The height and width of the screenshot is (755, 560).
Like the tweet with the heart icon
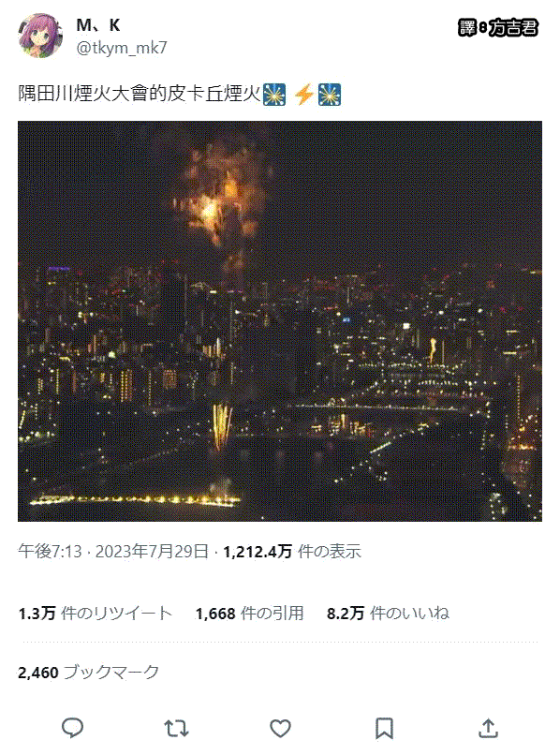coord(280,729)
